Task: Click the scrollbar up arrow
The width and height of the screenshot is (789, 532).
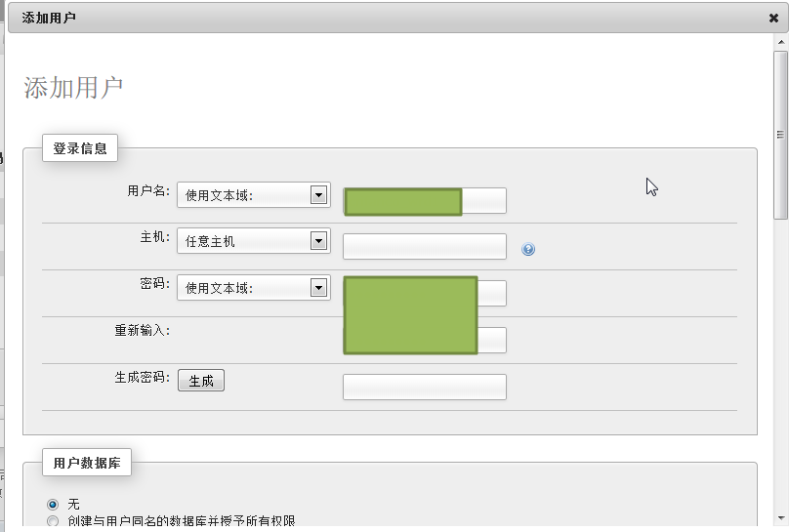Action: tap(780, 44)
